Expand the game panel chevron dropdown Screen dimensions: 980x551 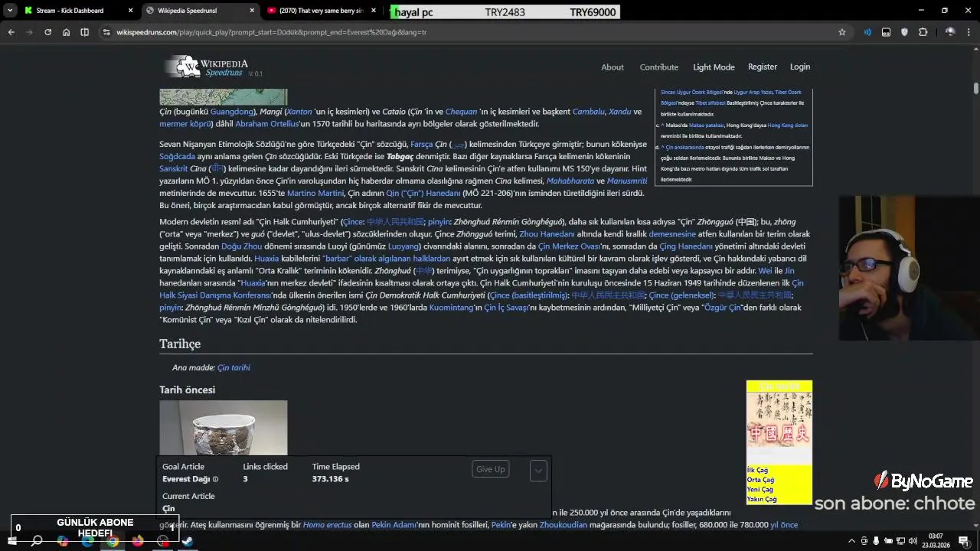coord(538,471)
